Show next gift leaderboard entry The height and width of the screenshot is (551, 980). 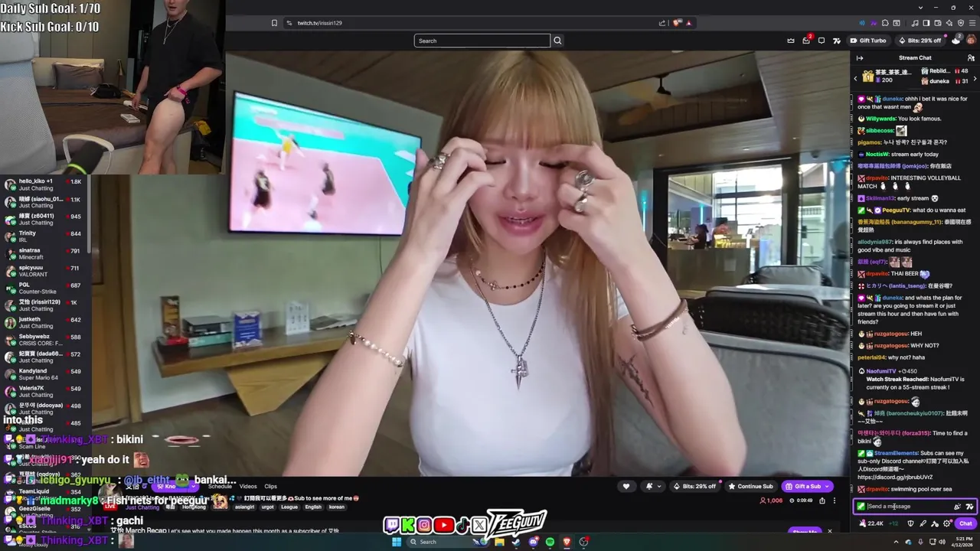click(x=975, y=79)
